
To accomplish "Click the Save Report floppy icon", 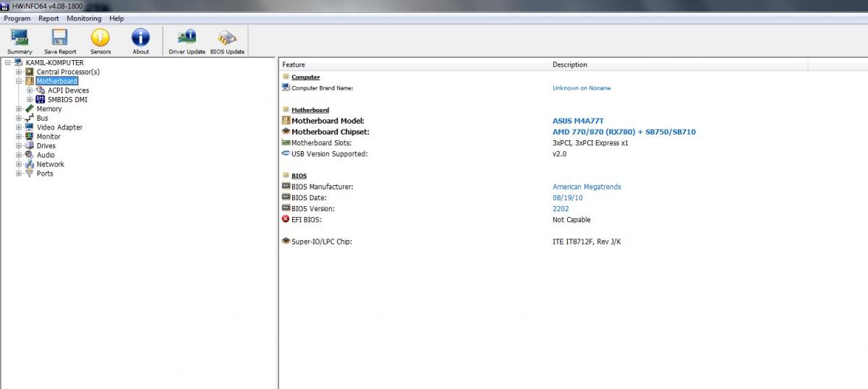I will point(60,37).
